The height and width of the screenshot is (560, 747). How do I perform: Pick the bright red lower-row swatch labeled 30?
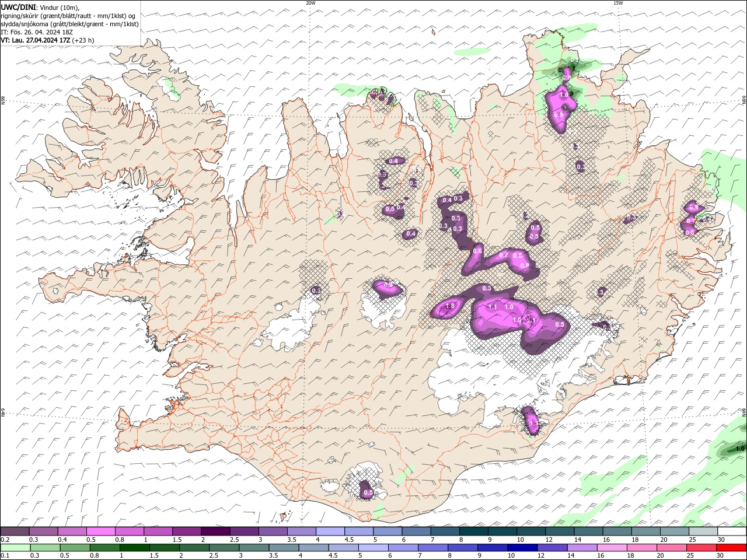[732, 548]
